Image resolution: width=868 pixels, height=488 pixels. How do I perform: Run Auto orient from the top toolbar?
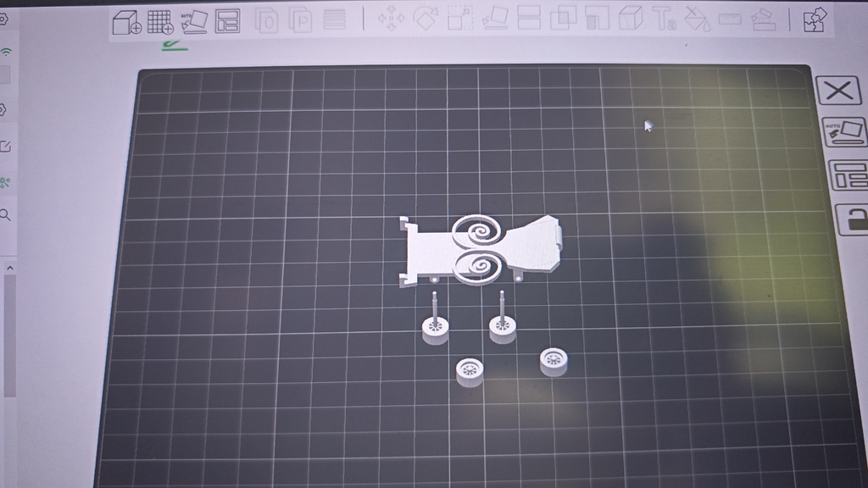click(x=194, y=21)
